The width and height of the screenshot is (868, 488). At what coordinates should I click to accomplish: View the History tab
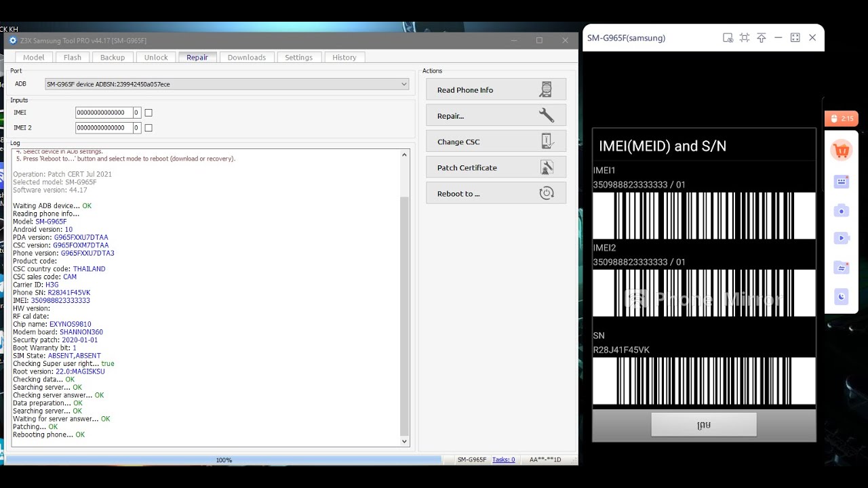pos(344,58)
